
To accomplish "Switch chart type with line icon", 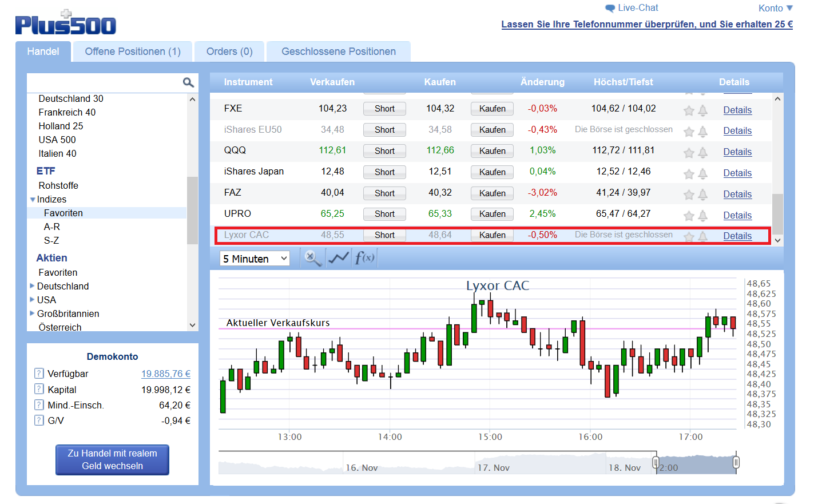I will (x=339, y=258).
